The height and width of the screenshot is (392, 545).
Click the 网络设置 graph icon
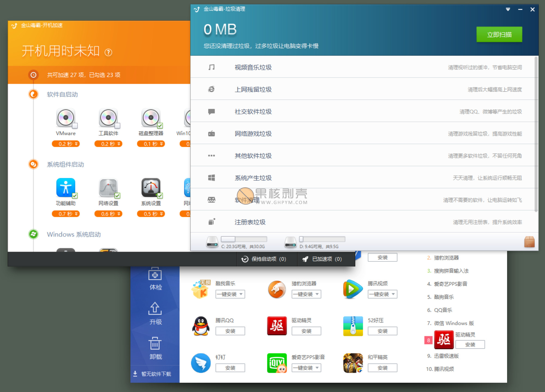(108, 188)
